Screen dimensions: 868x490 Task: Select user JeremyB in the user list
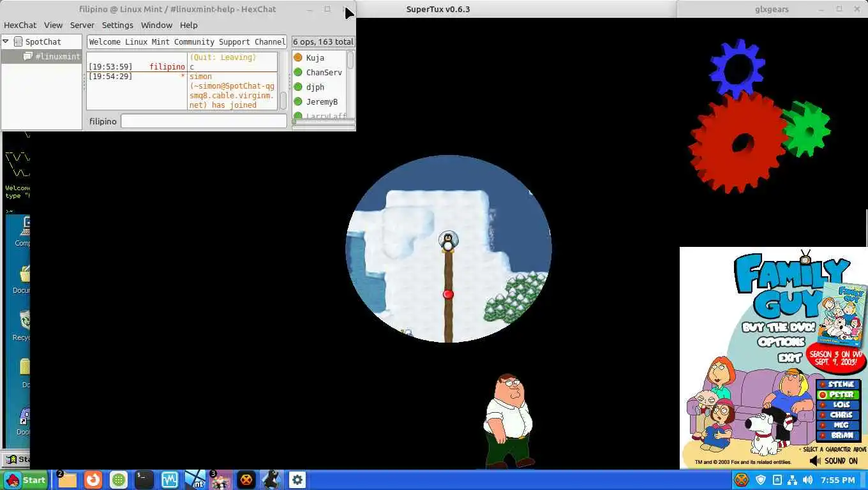click(x=322, y=101)
